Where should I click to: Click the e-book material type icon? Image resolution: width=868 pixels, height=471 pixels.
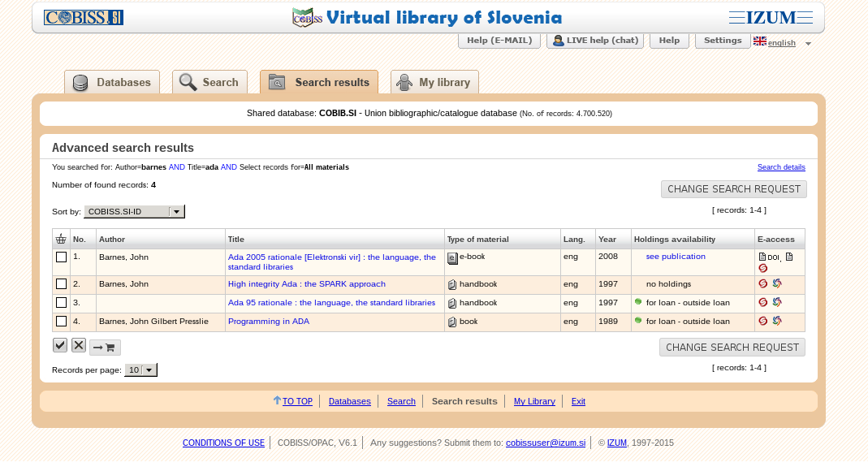coord(452,258)
